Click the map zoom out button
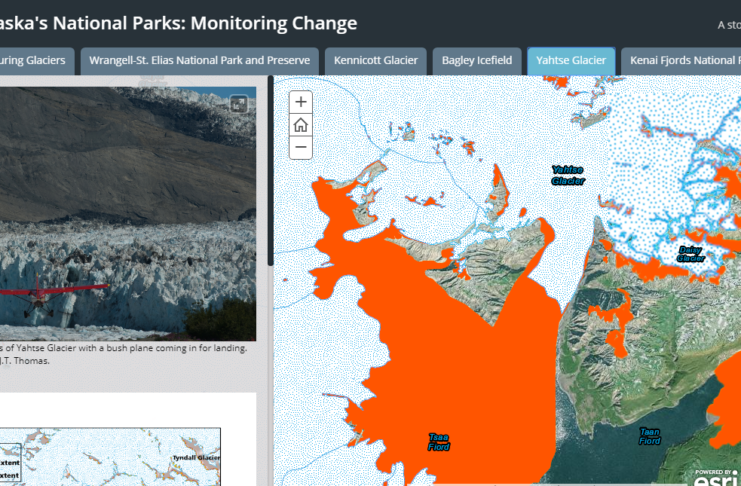The image size is (741, 486). click(x=301, y=148)
